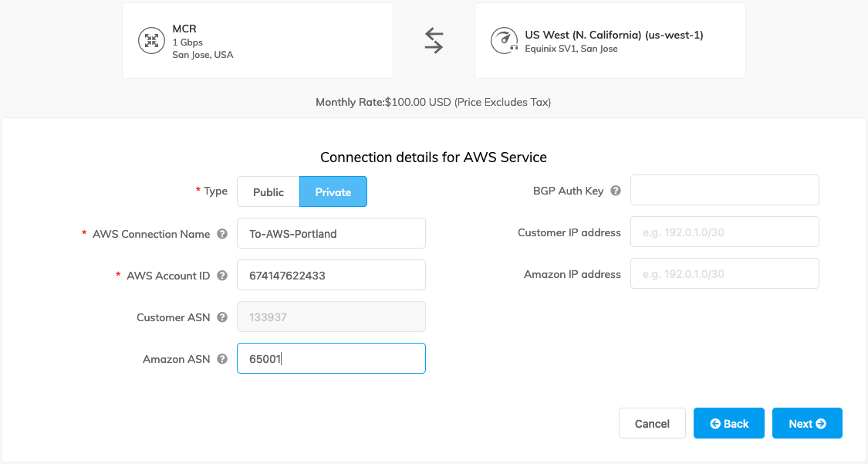Focus the AWS Account ID input
This screenshot has width=868, height=464.
pos(331,275)
